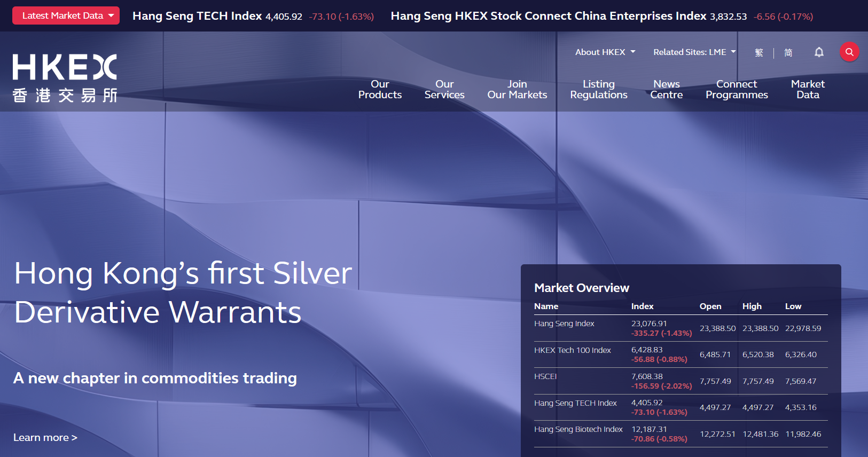Expand About HKEX dropdown
The height and width of the screenshot is (457, 868).
coord(605,52)
